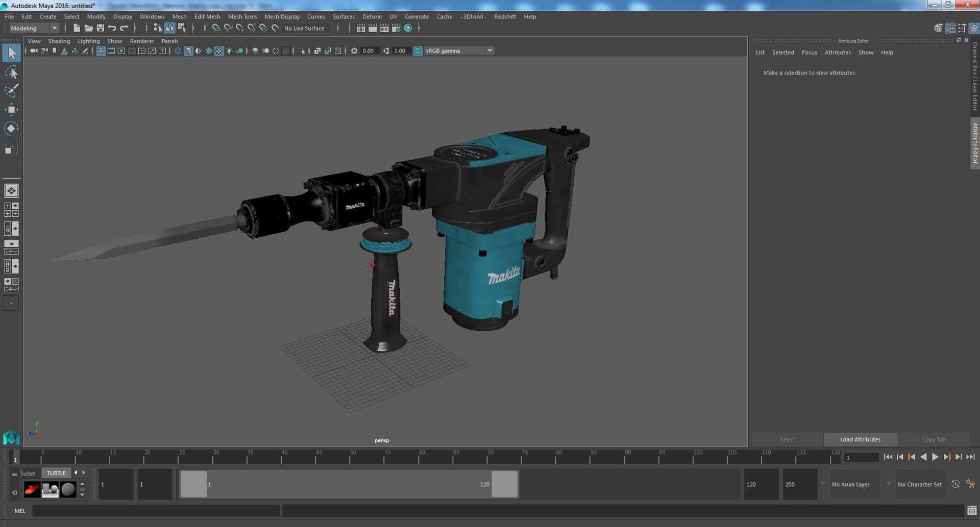Open the Modeling menu set dropdown
The width and height of the screenshot is (980, 527).
click(x=34, y=28)
